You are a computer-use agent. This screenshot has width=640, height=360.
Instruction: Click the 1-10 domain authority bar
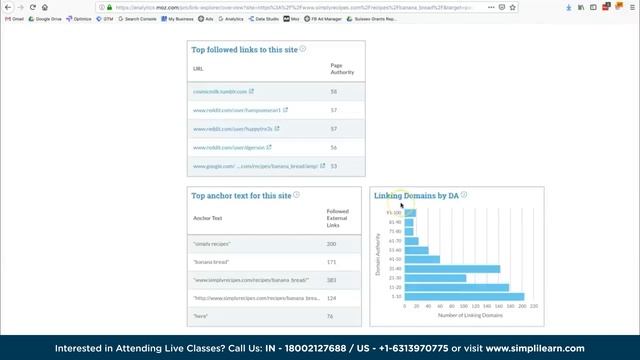tap(464, 297)
